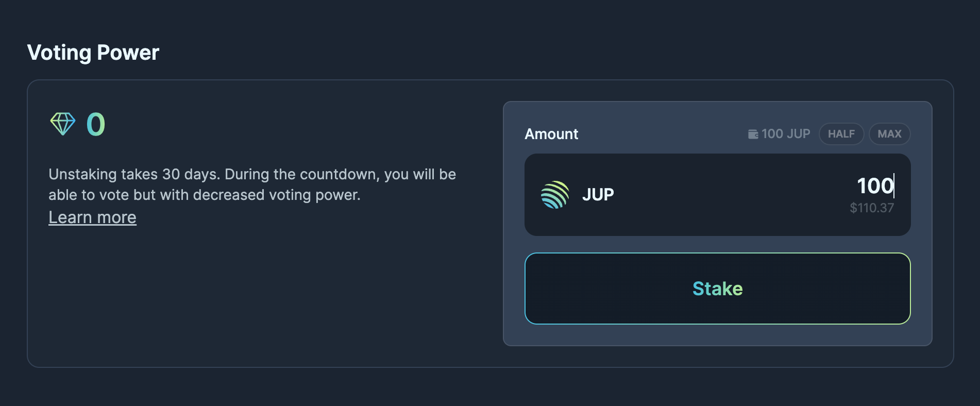
Task: Click the wallet icon beside 100 JUP
Action: (752, 133)
